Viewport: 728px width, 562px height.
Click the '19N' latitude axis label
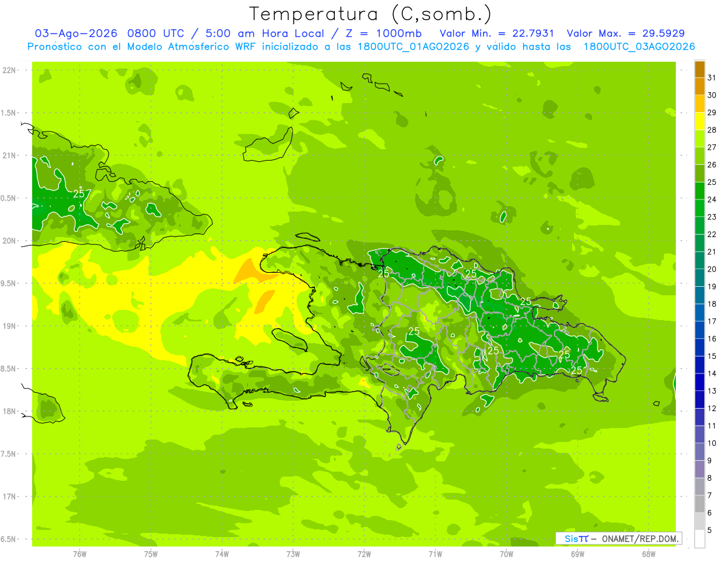9,326
